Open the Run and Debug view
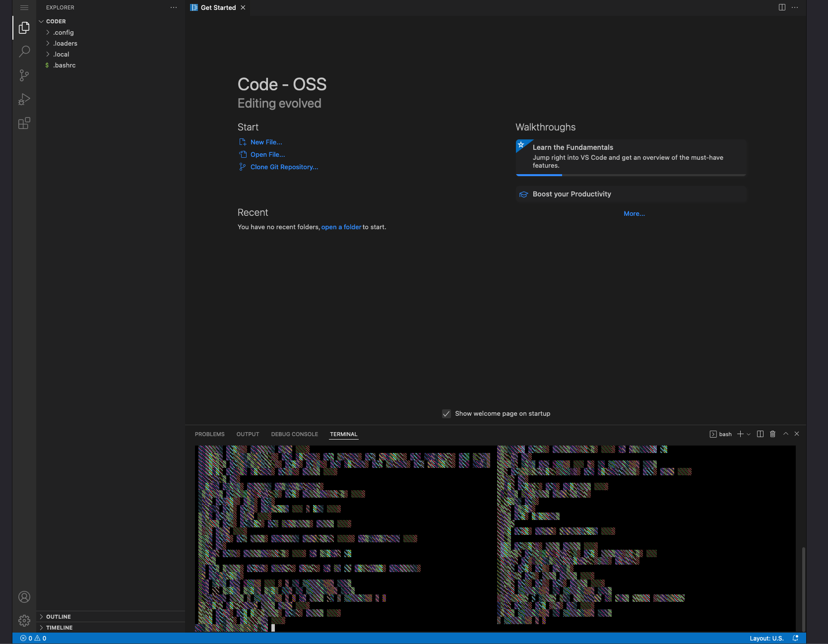Screen dimensions: 828x644 (24, 99)
